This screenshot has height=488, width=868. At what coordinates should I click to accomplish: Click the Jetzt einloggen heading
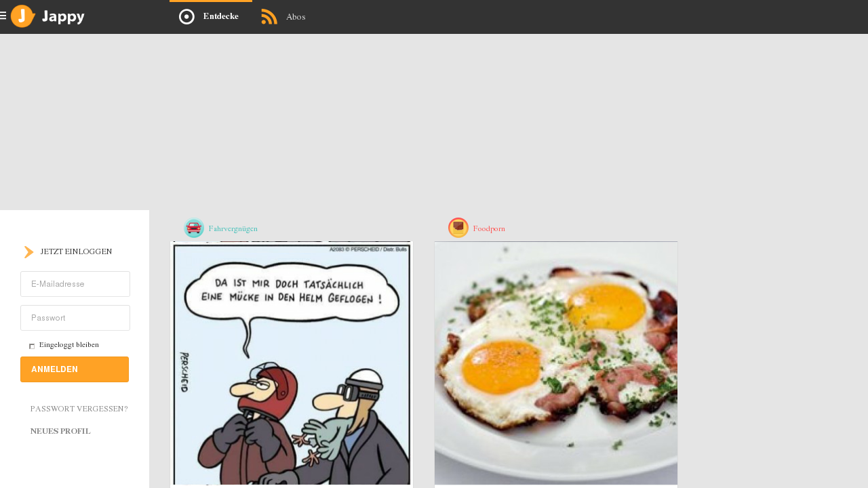[76, 252]
